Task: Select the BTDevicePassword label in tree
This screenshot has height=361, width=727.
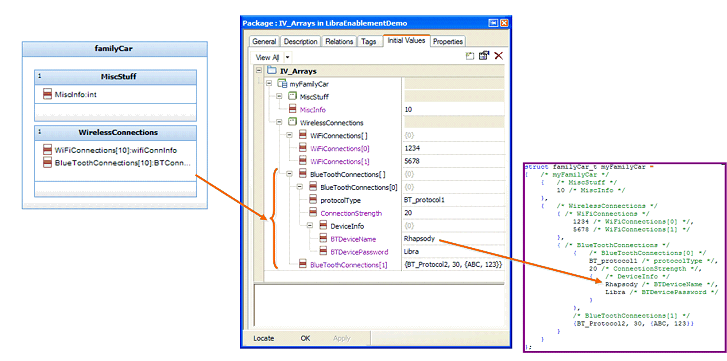Action: pos(359,252)
